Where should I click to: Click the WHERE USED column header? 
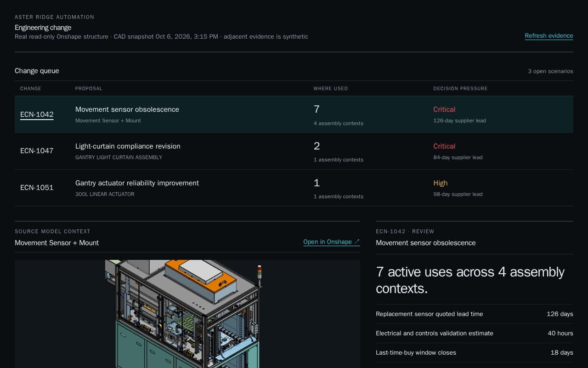coord(331,88)
